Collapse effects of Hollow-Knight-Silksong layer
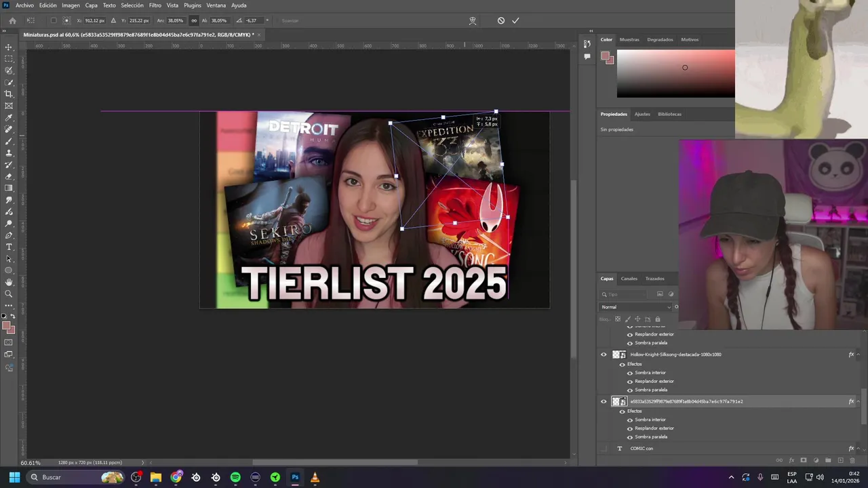The height and width of the screenshot is (488, 868). (x=859, y=354)
